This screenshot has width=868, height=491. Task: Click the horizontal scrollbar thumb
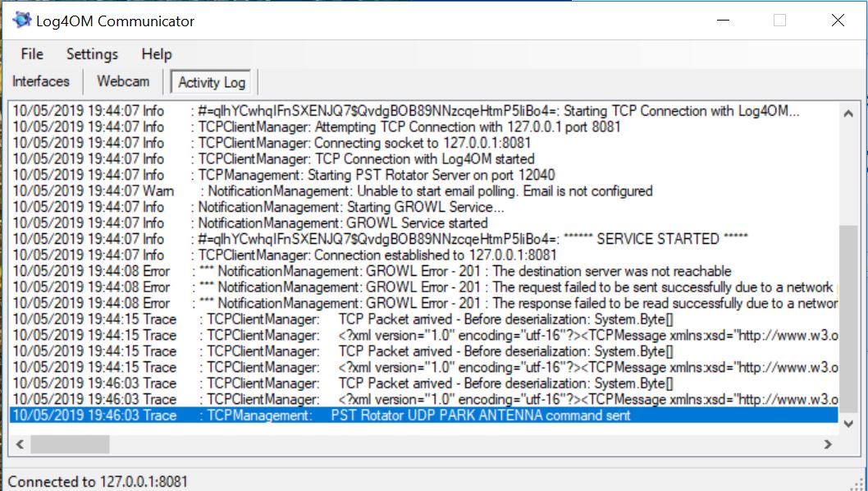pos(70,444)
